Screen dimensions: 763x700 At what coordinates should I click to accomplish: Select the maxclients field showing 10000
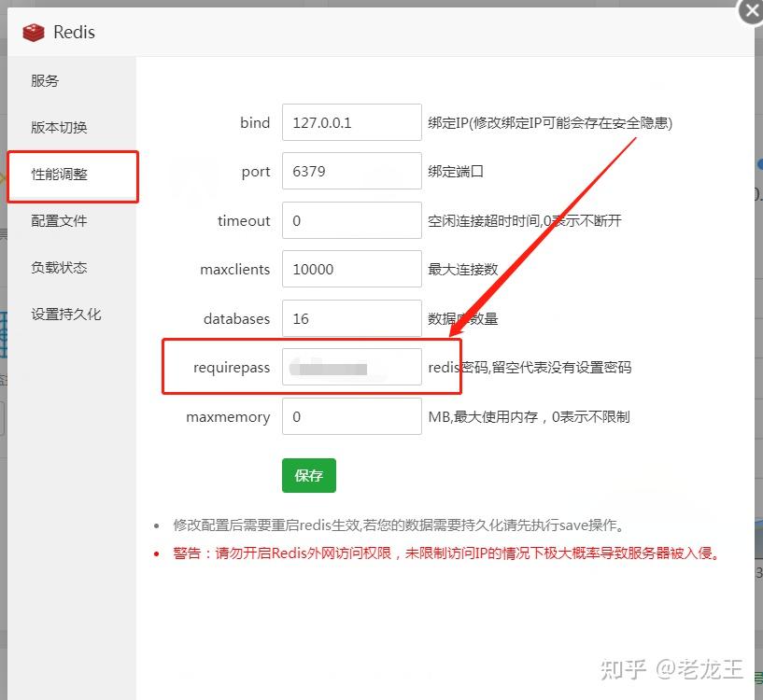351,269
